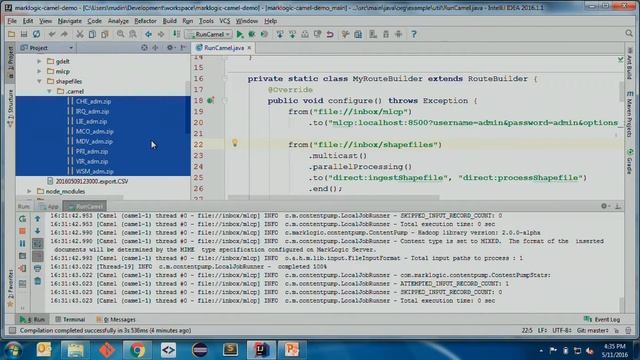Screen dimensions: 640x360
Task: Select WSM_adm.zip file
Action: (x=94, y=171)
